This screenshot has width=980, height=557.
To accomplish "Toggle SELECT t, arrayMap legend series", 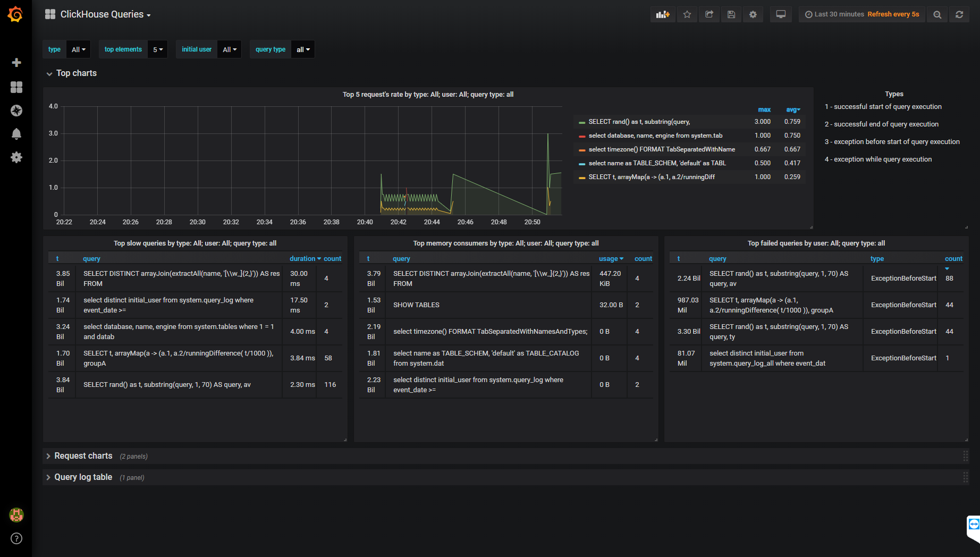I will point(651,177).
